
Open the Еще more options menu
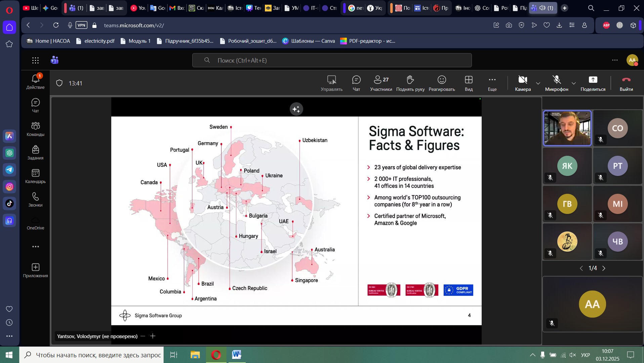point(492,83)
